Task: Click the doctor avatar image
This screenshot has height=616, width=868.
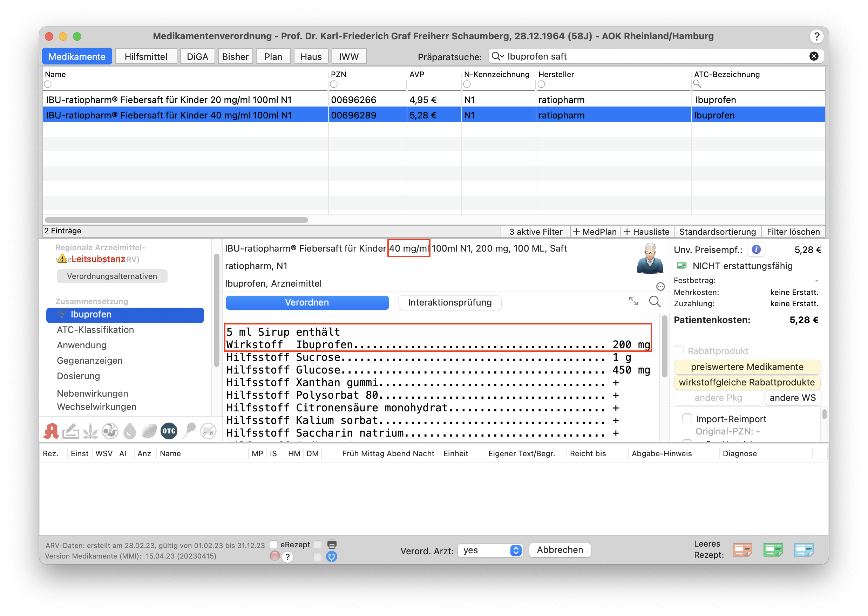Action: point(650,259)
